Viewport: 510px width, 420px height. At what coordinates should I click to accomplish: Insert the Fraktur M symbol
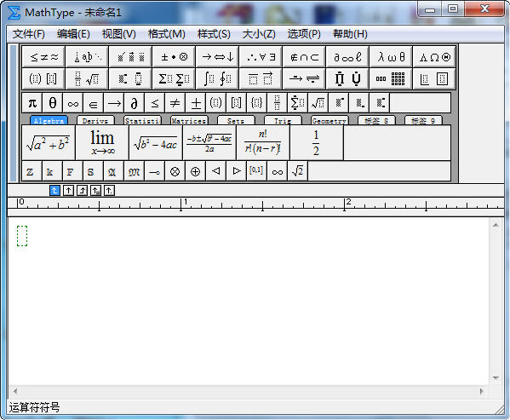click(134, 171)
